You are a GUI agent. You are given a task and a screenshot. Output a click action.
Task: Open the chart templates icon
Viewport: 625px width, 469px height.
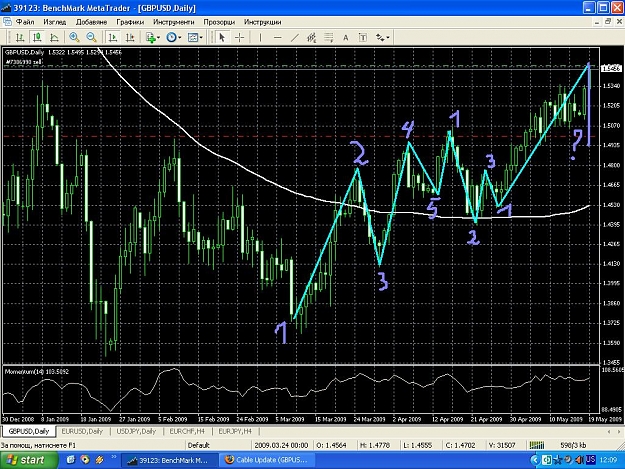click(x=193, y=38)
